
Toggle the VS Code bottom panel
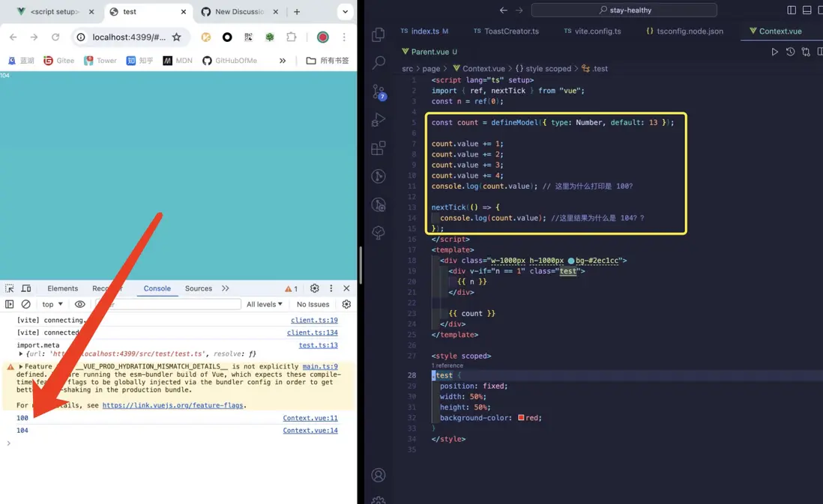[x=807, y=10]
